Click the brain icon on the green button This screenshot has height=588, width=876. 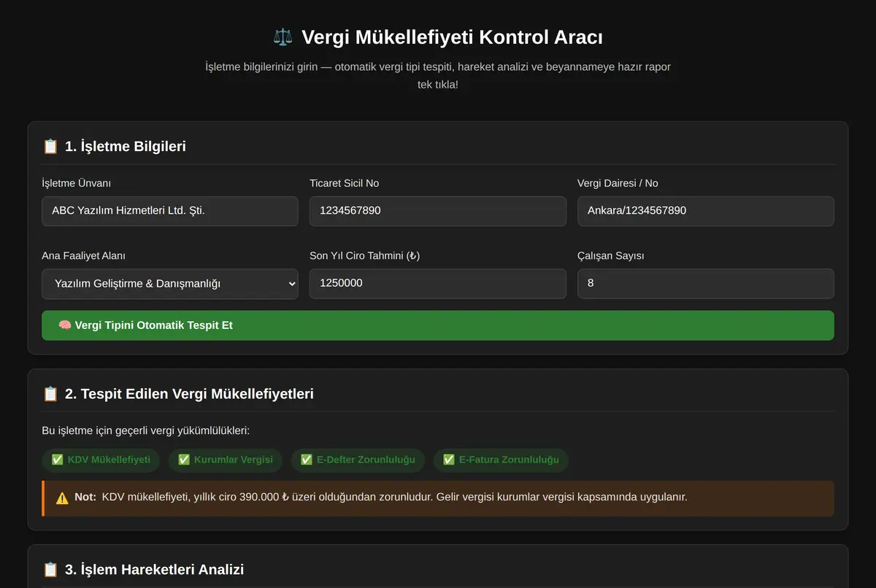[64, 325]
